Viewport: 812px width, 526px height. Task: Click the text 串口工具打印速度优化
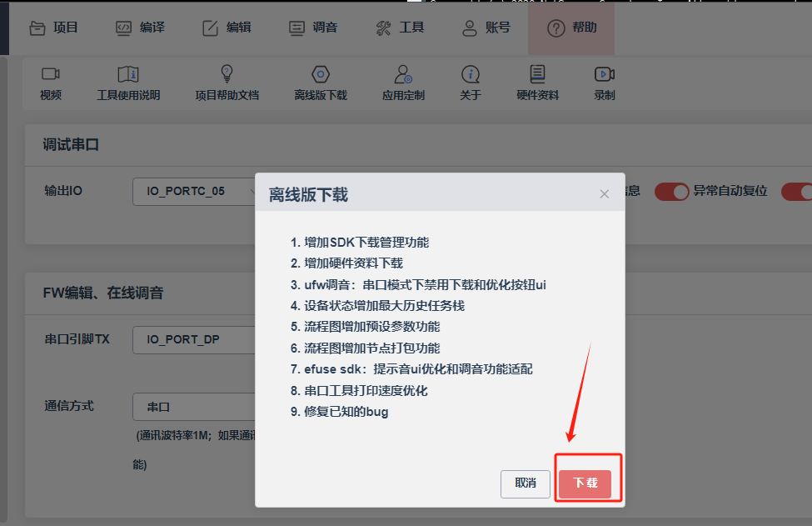[366, 390]
